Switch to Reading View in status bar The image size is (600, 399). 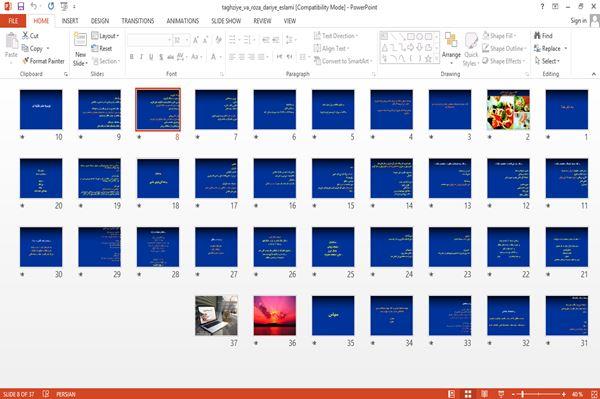pyautogui.click(x=484, y=394)
